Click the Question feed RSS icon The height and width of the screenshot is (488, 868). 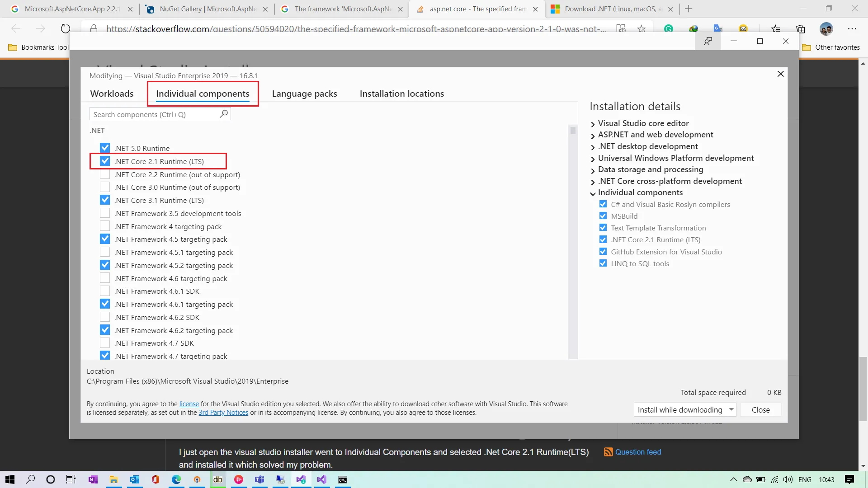pos(609,452)
